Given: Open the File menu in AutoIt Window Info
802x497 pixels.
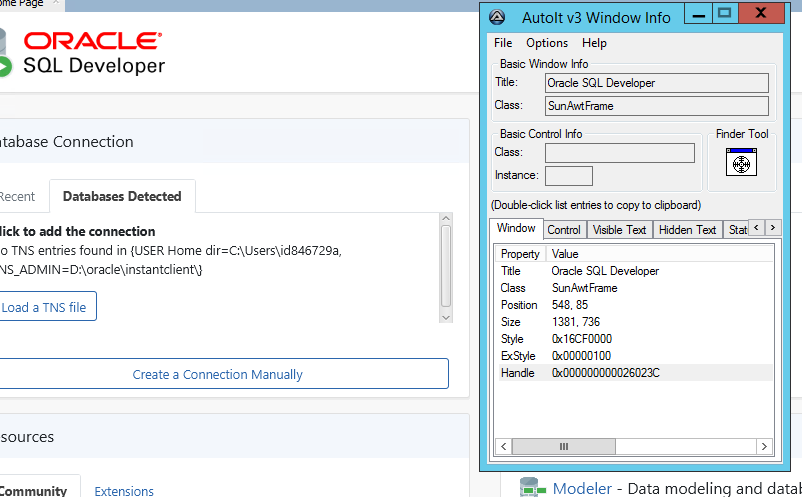Looking at the screenshot, I should pos(503,43).
